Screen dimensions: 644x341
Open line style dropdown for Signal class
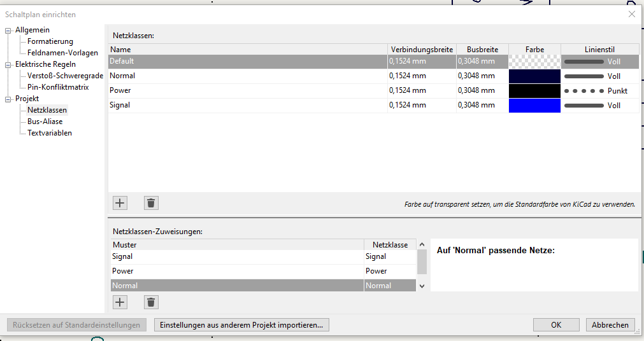coord(600,106)
